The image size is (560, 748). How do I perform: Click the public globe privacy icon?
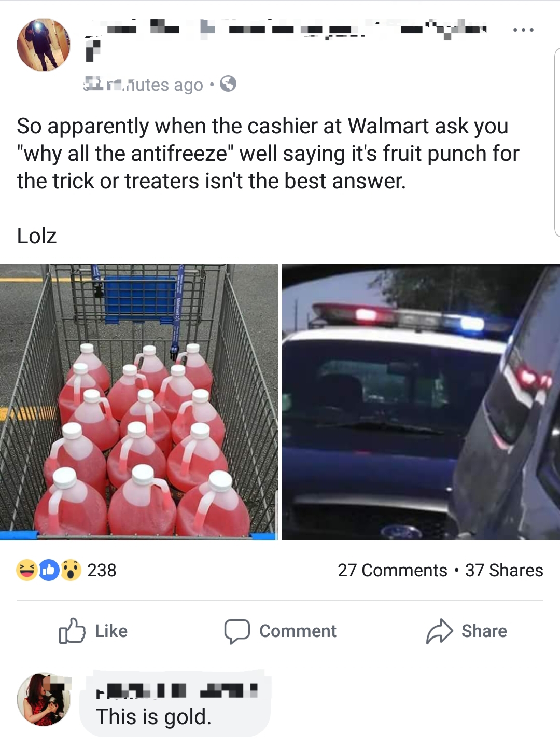coord(228,84)
